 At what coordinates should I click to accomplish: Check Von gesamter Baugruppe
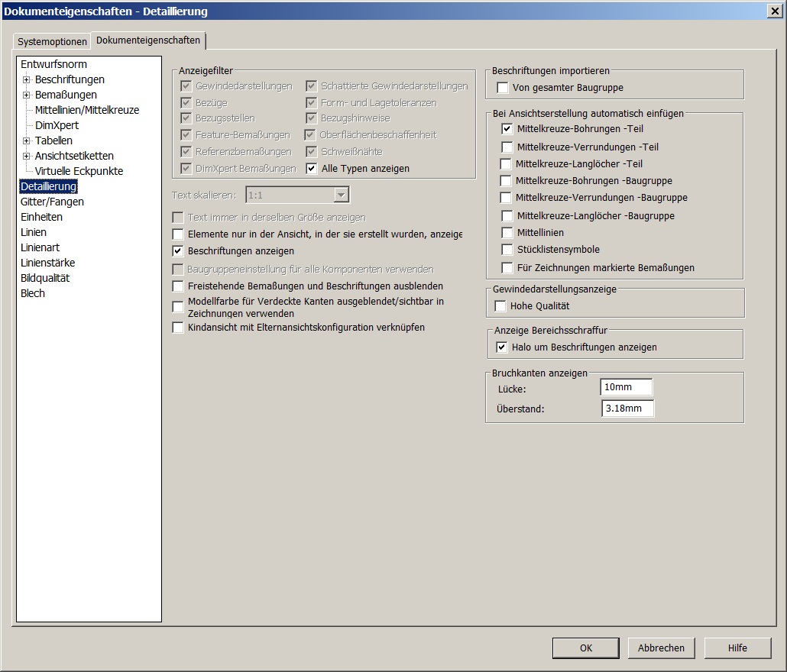point(503,88)
